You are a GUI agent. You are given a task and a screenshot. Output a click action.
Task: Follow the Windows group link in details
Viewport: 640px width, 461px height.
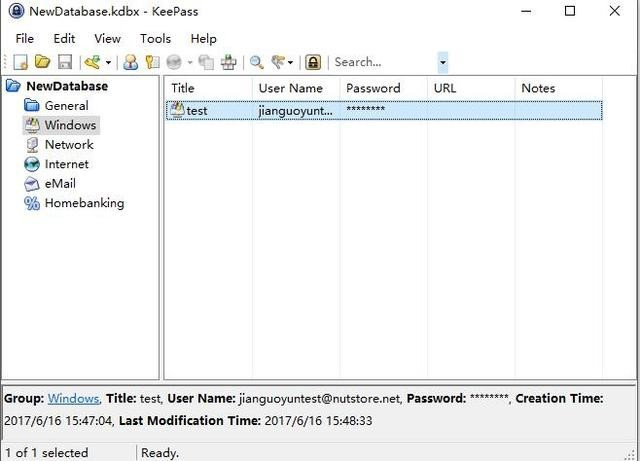pos(73,399)
